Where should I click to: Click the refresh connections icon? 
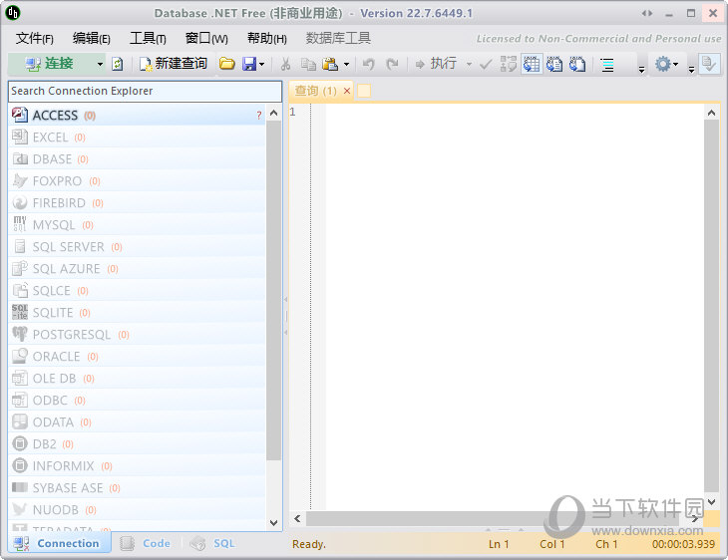(118, 64)
